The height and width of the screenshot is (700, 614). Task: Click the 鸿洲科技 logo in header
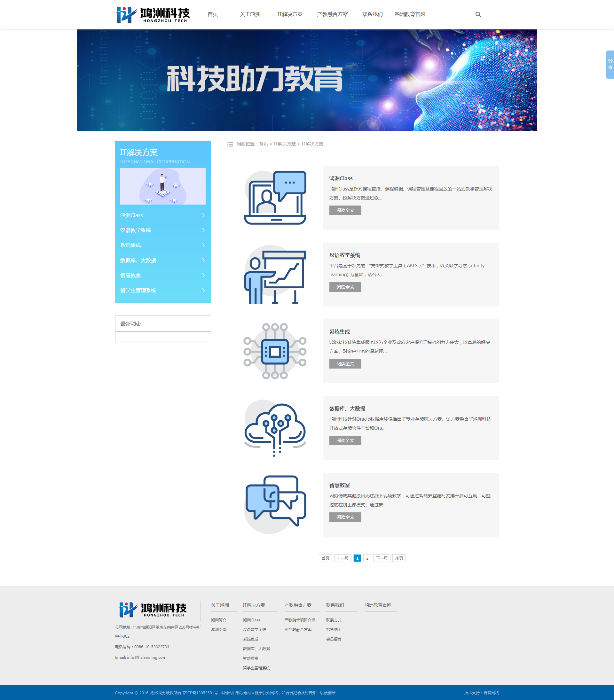(x=153, y=15)
